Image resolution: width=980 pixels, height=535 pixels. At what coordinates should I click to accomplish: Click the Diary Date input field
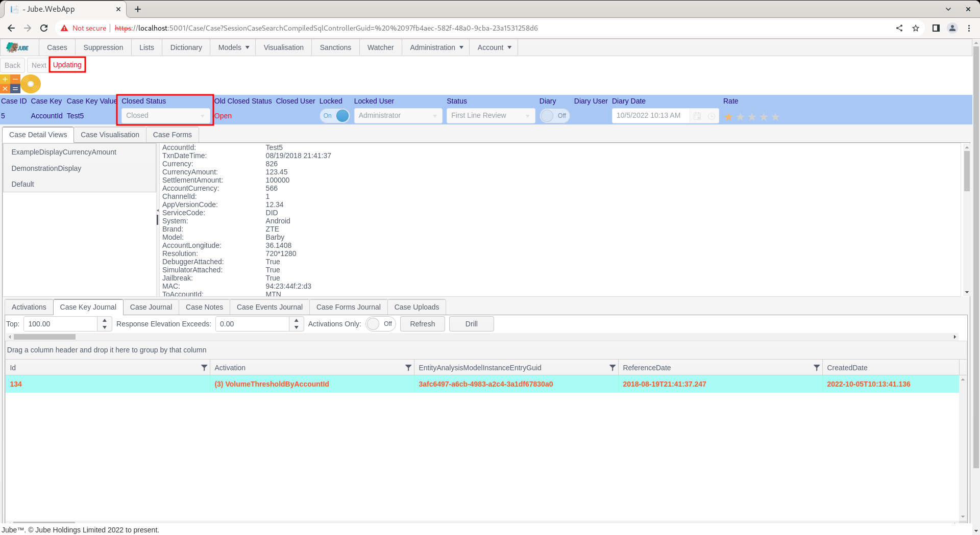pos(651,116)
